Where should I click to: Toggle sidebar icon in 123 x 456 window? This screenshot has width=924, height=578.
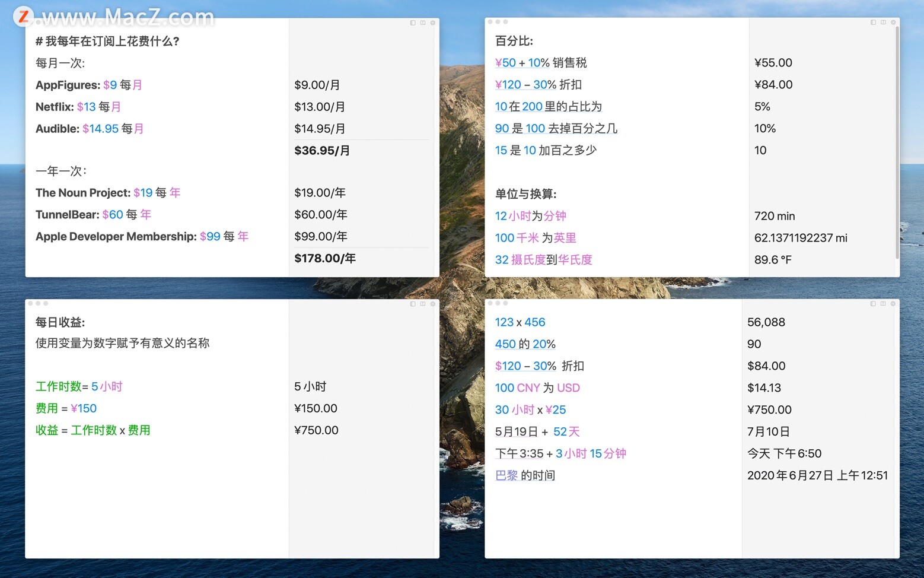[x=873, y=303]
